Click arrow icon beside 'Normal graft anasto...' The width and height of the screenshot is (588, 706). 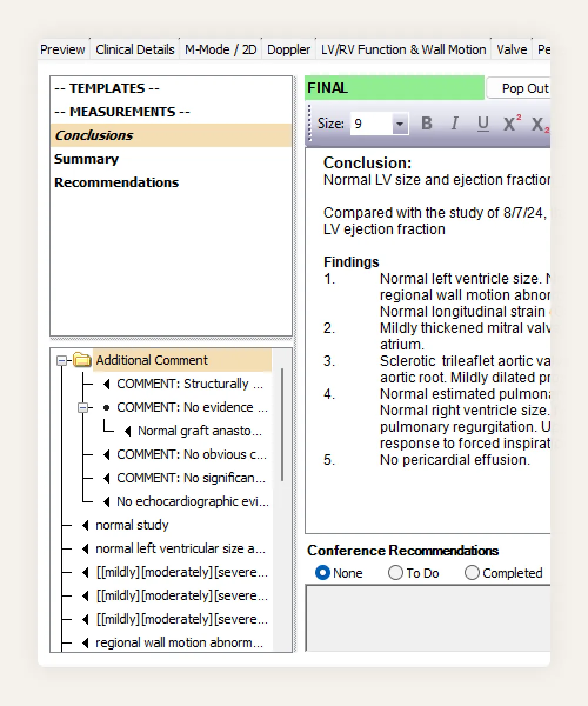click(x=128, y=431)
